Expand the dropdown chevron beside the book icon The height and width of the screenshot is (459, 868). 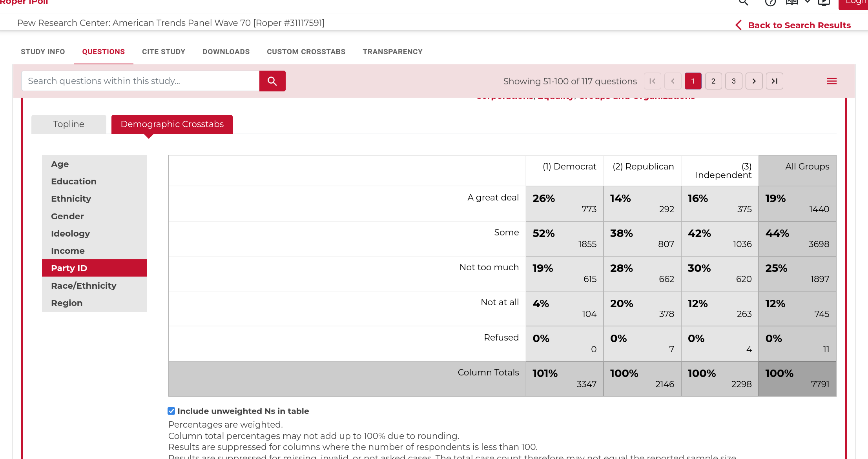point(808,2)
